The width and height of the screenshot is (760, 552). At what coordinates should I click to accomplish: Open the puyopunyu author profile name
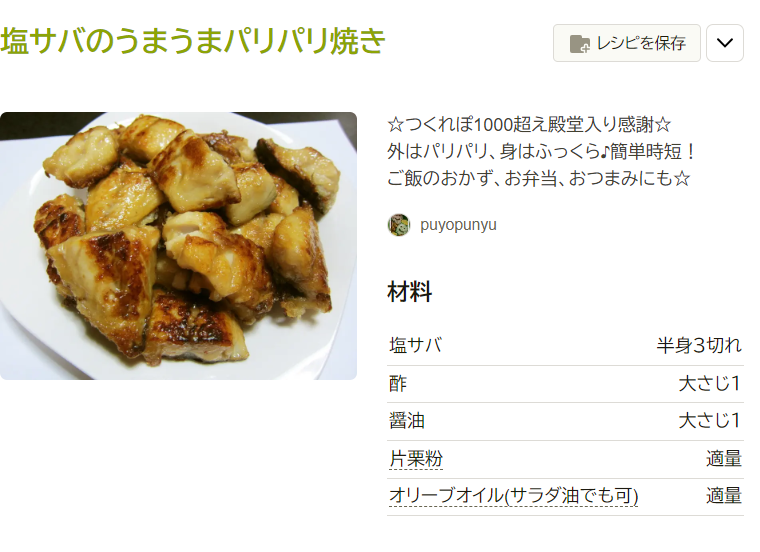click(x=458, y=225)
